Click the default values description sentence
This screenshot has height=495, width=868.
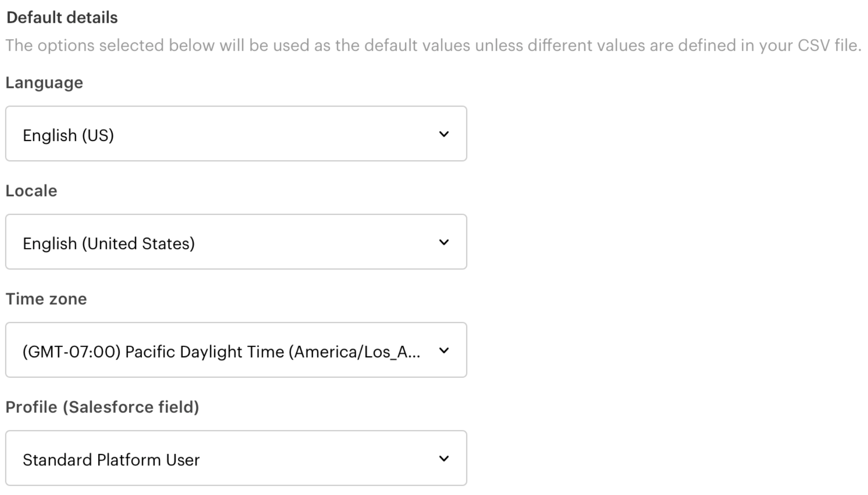(x=434, y=46)
